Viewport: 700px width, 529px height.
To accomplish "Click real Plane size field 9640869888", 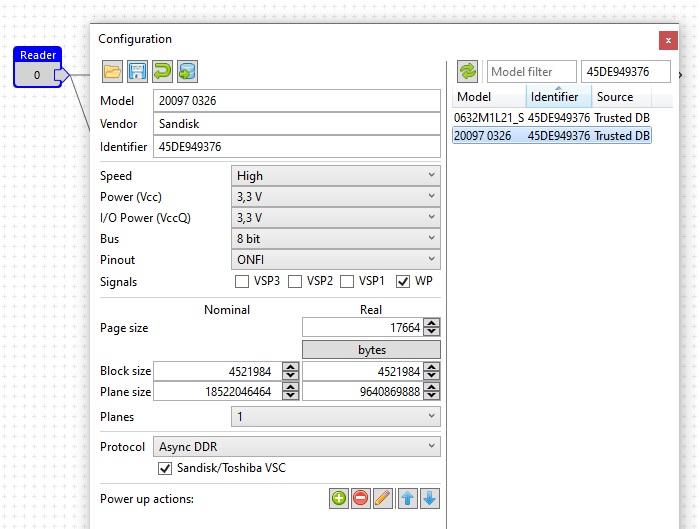I will click(x=363, y=392).
